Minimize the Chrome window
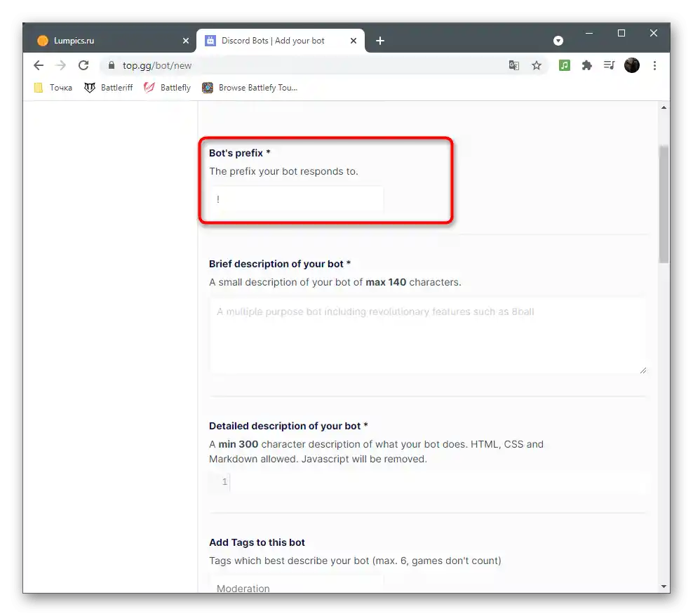 pos(589,33)
